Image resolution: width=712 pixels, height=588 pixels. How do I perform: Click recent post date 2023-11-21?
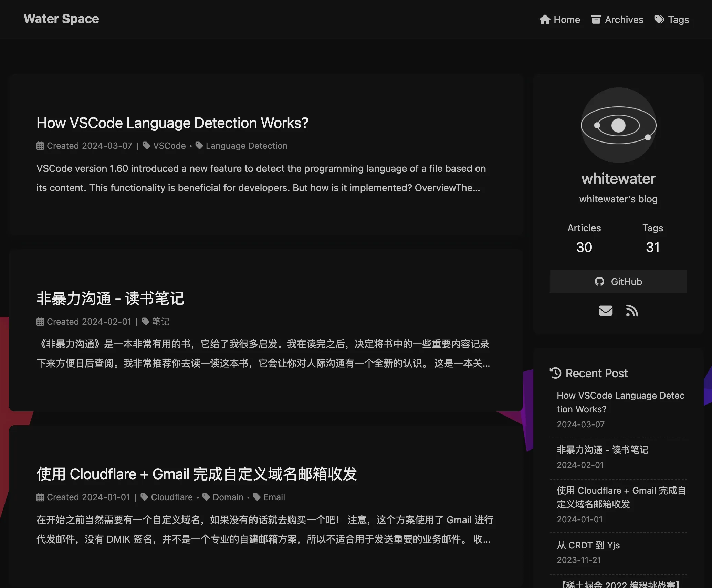pos(579,560)
